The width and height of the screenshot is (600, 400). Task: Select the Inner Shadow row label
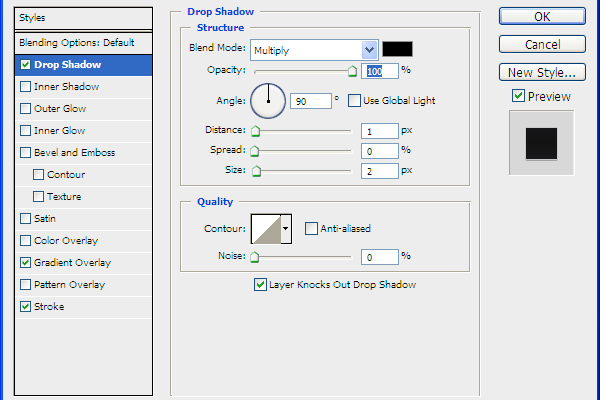tap(67, 87)
